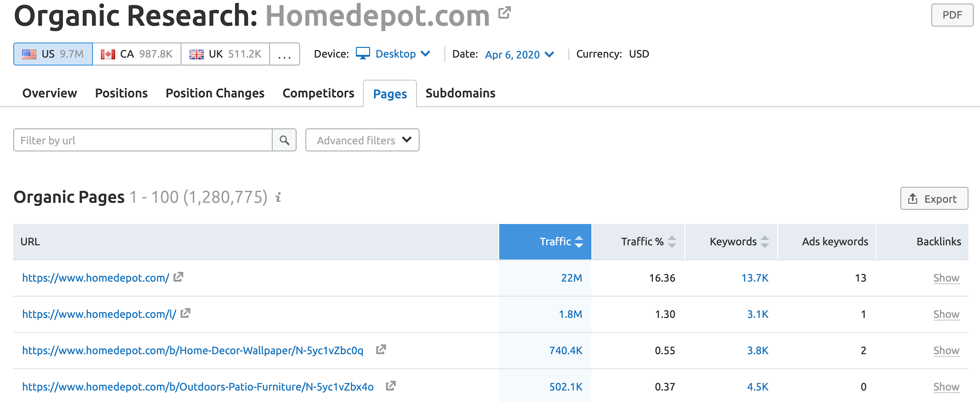This screenshot has width=980, height=402.
Task: Switch to the Competitors tab
Action: click(x=318, y=93)
